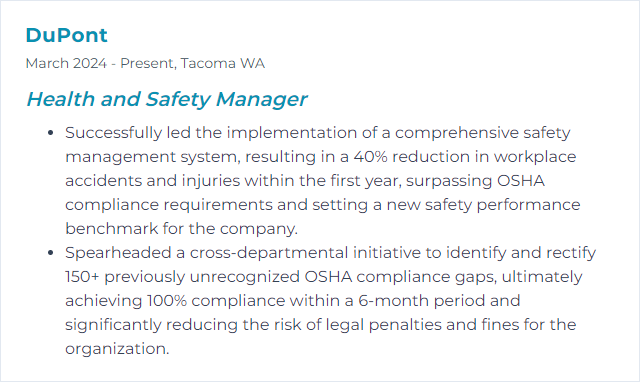Click the cross-departmental word

tap(269, 253)
